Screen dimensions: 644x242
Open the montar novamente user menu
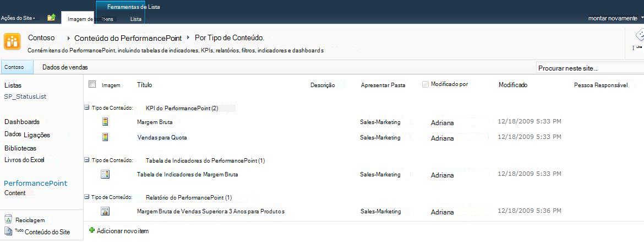616,18
